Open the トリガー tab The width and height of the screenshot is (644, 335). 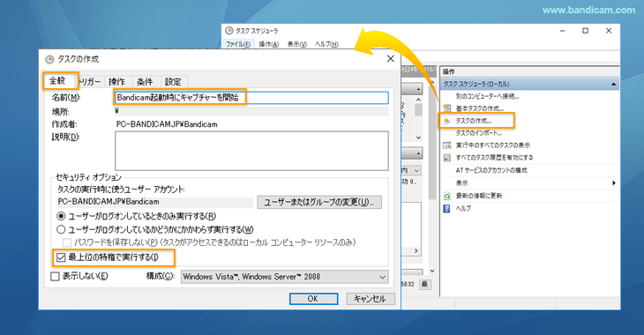coord(90,82)
